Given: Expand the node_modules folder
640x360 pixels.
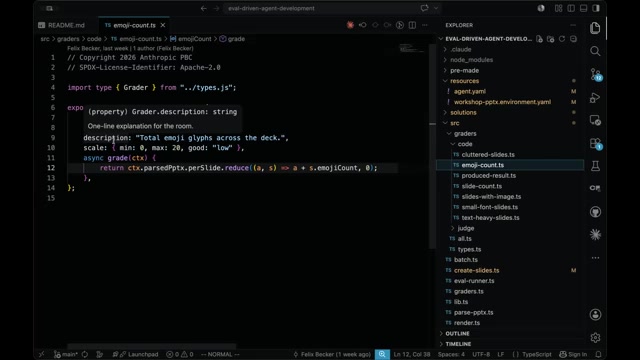Looking at the screenshot, I should [x=471, y=60].
